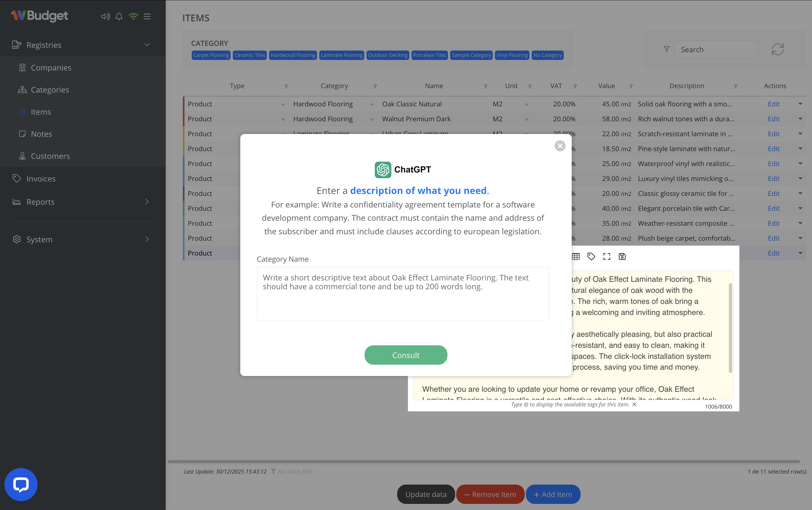Enable the Outdoor Decking category filter
Screen dimensions: 812x510
pos(388,55)
